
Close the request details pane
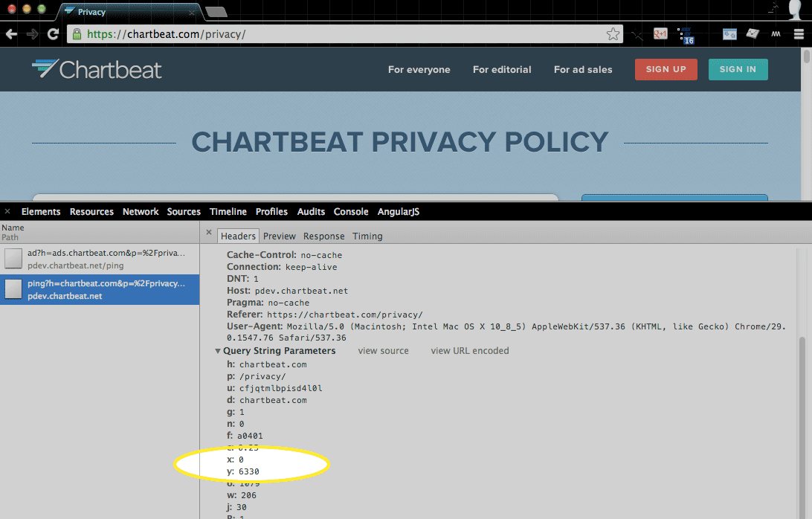click(x=209, y=232)
